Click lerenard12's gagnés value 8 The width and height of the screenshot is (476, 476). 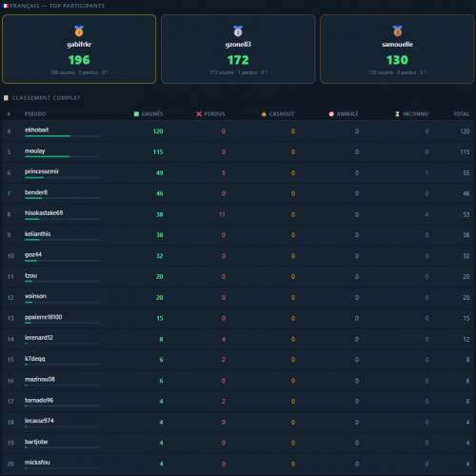coord(161,339)
